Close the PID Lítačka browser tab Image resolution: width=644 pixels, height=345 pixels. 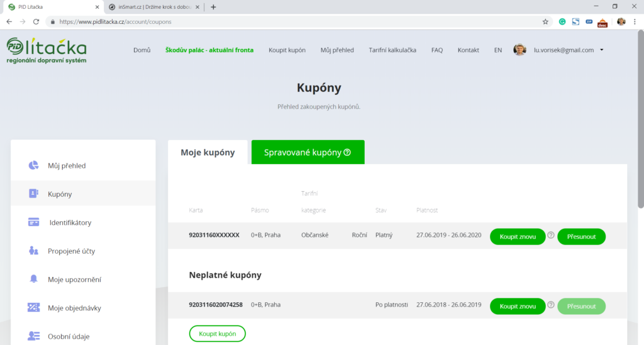tap(97, 7)
